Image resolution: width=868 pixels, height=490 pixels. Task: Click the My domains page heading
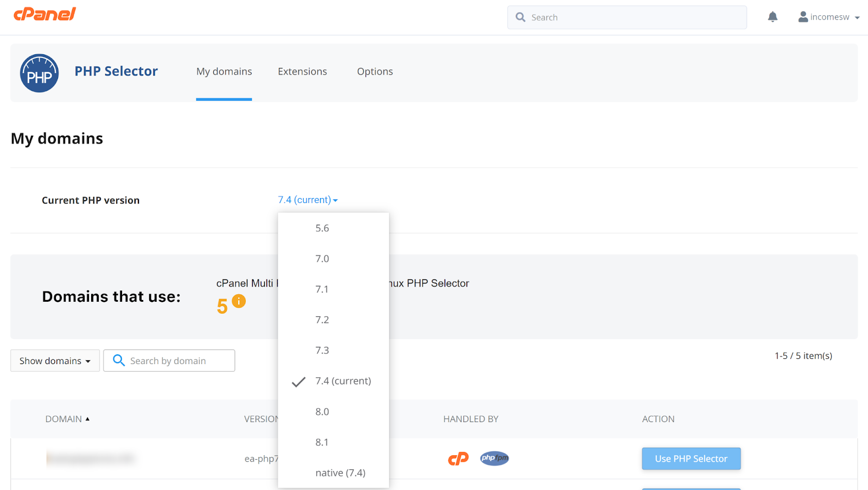[x=57, y=138]
